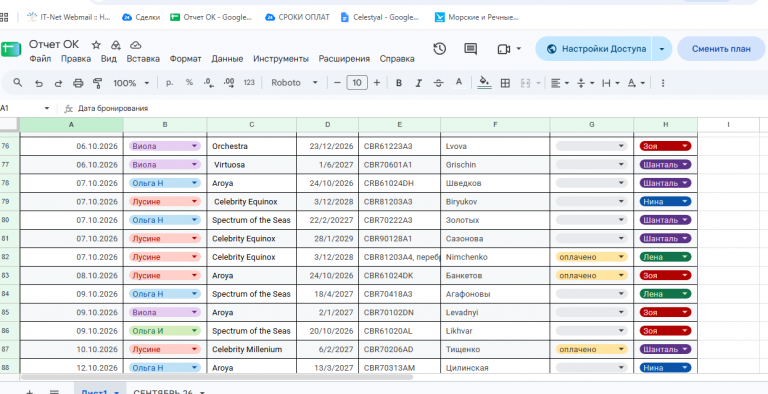Open the zoom 100% dropdown

point(131,83)
